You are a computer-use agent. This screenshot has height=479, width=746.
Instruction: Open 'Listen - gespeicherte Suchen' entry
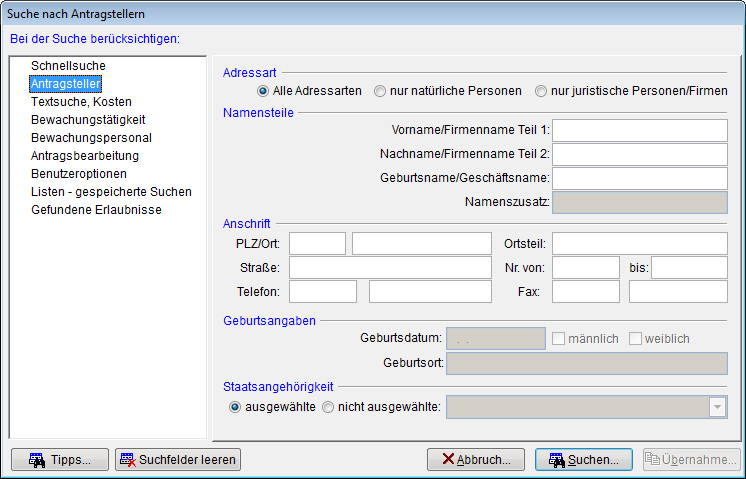(111, 192)
